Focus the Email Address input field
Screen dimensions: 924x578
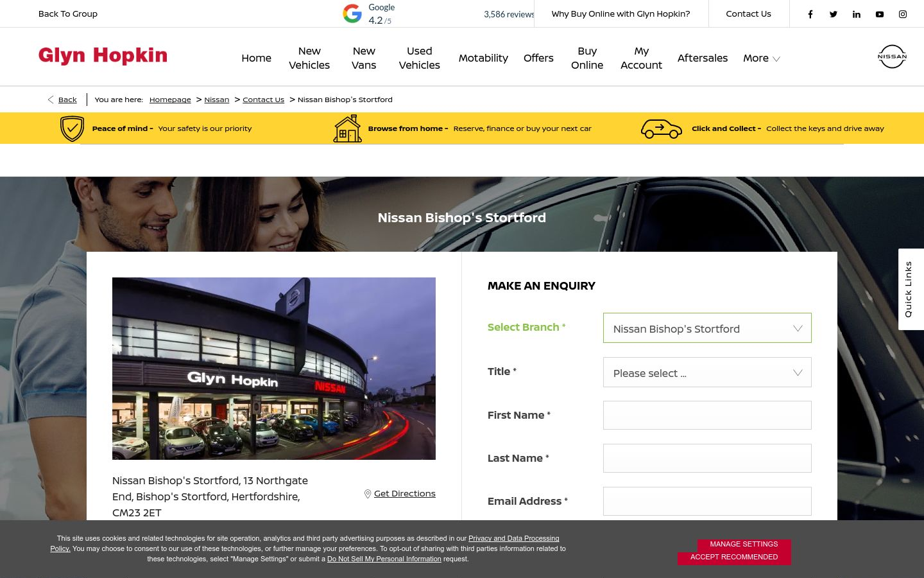(707, 502)
